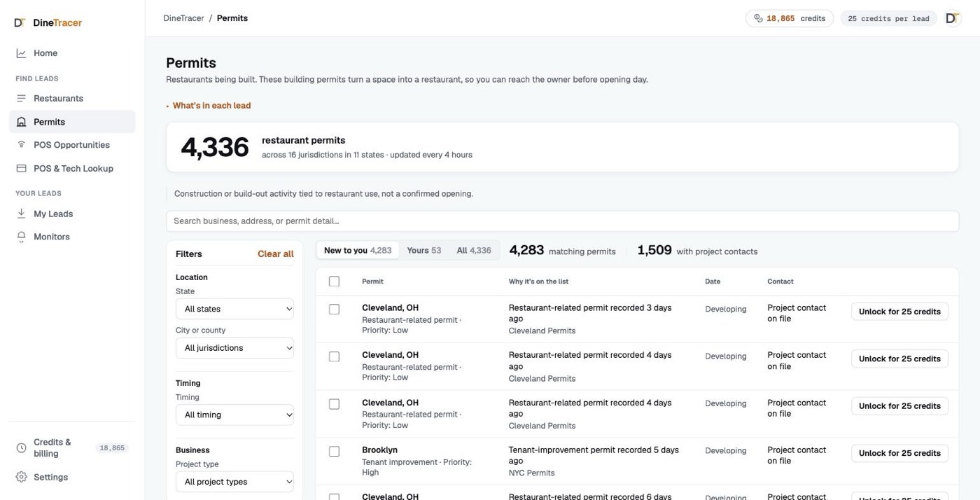Screen dimensions: 980x500
Task: Check the Cleveland permit recorded 3 days ago
Action: click(x=334, y=309)
